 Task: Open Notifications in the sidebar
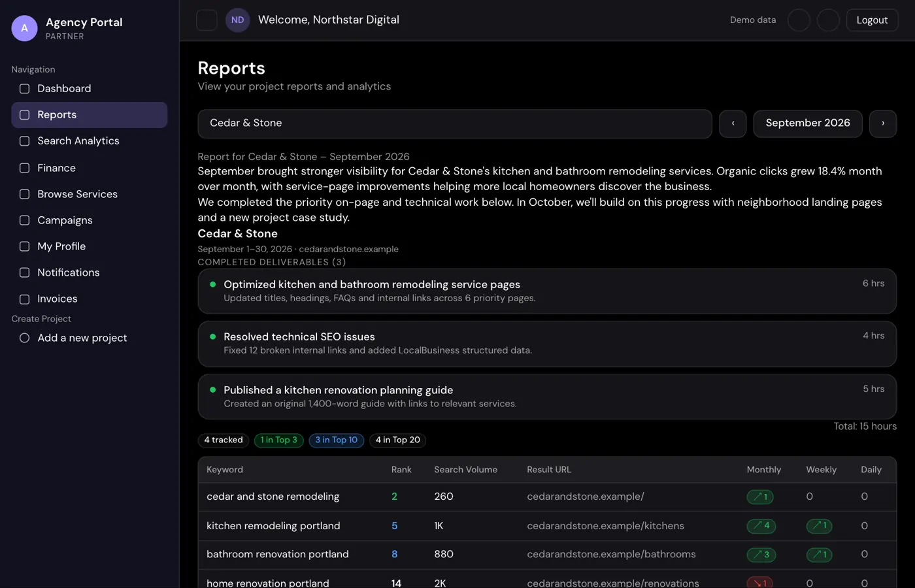coord(90,272)
